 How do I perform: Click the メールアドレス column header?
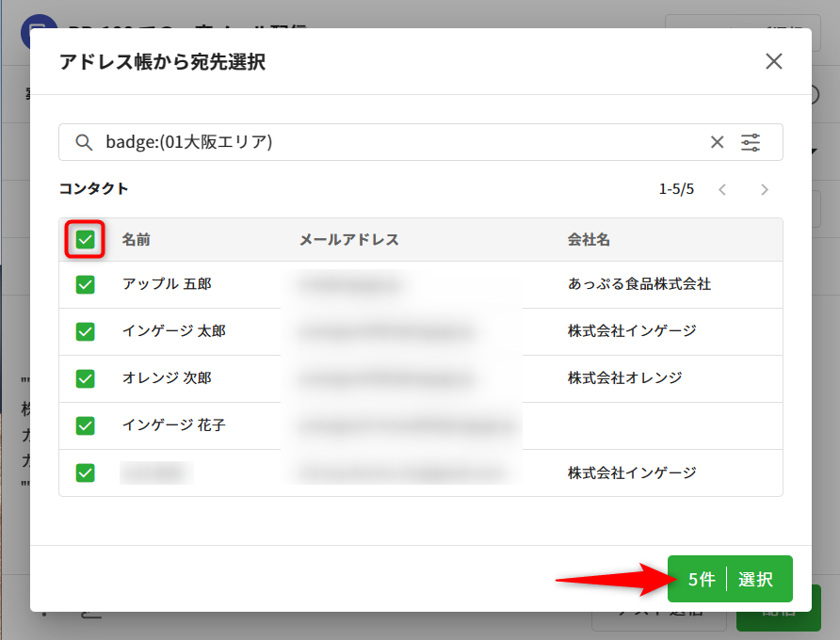pos(348,240)
